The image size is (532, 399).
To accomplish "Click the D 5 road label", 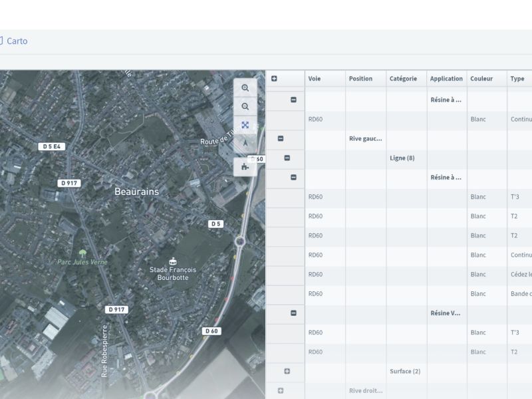I will pyautogui.click(x=215, y=224).
